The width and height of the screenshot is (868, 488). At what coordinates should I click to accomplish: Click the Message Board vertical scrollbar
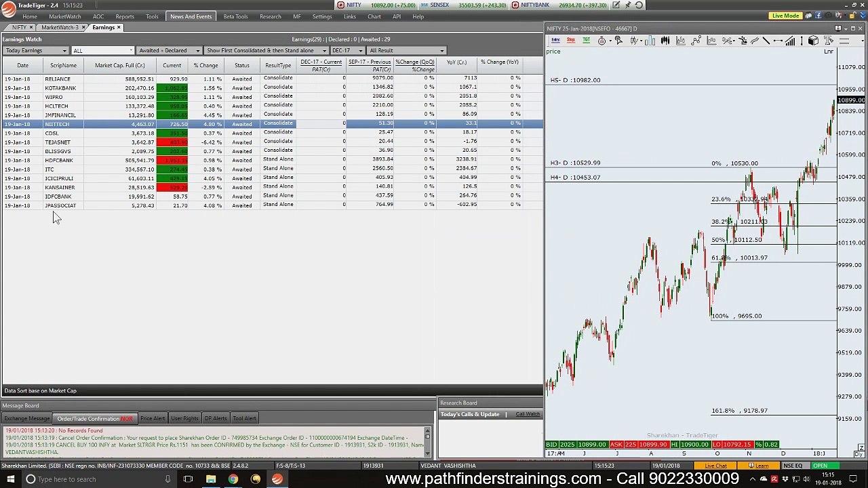[x=428, y=442]
